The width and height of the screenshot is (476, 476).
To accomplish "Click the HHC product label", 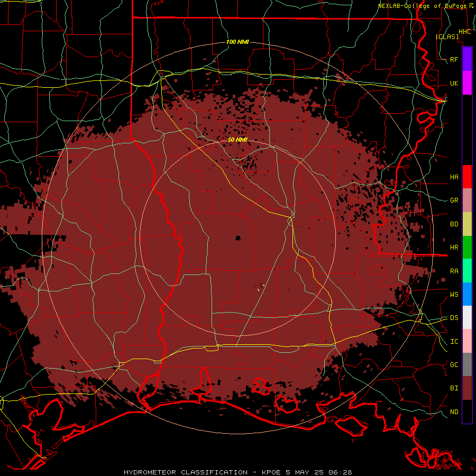I will 464,32.
